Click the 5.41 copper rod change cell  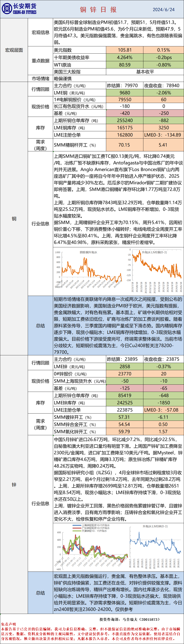[x=163, y=145]
